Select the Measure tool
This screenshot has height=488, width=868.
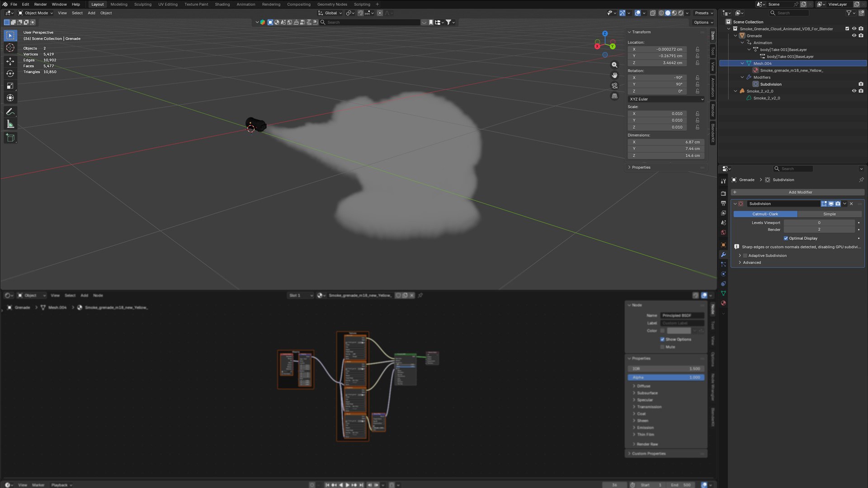pos(10,124)
